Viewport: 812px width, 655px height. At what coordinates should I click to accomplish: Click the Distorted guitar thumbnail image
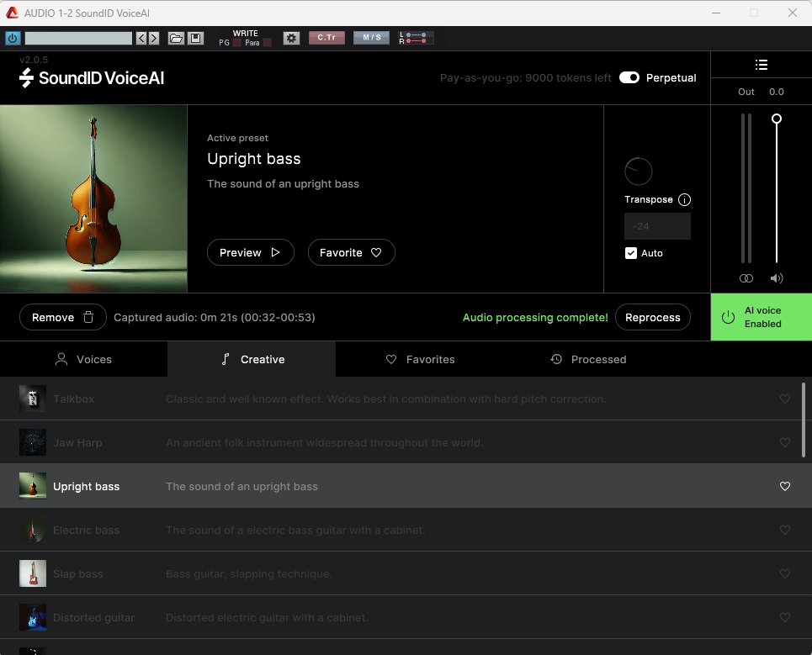[x=33, y=617]
